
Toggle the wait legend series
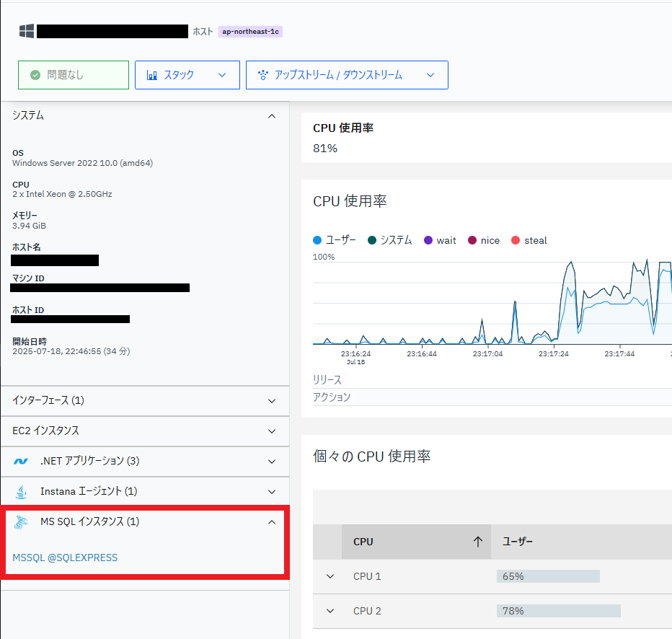click(x=440, y=240)
